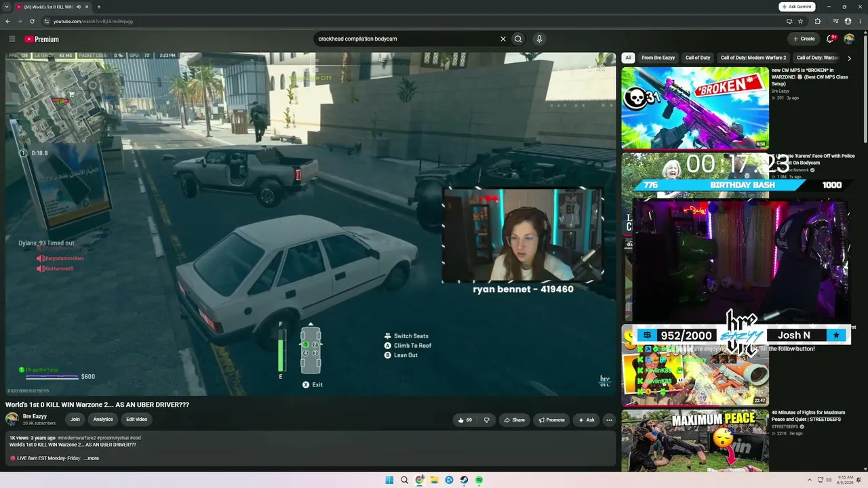Viewport: 868px width, 488px height.
Task: Open the CW MP5 BROKEN video thumbnail
Action: 695,108
